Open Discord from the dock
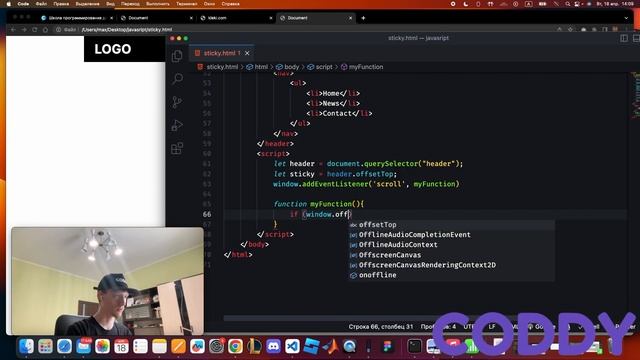This screenshot has height=360, width=640. pos(273,347)
